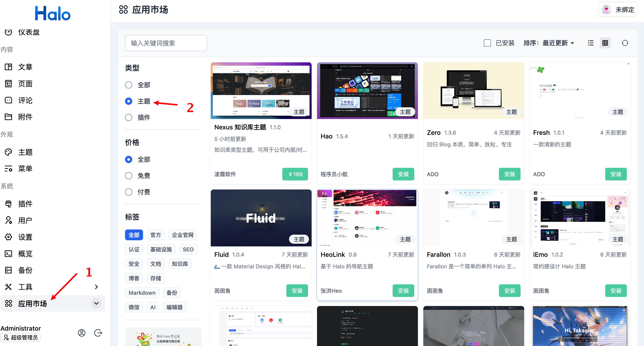
Task: Click the keyword search input field
Action: [x=166, y=43]
